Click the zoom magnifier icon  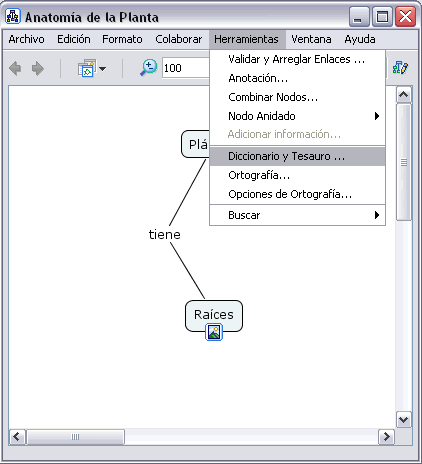point(148,68)
